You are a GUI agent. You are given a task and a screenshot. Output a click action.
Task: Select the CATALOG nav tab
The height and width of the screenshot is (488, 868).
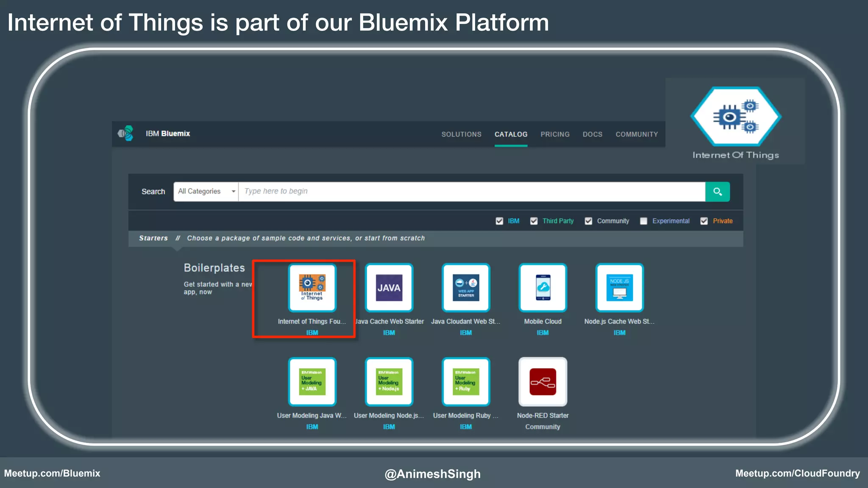[x=511, y=134]
